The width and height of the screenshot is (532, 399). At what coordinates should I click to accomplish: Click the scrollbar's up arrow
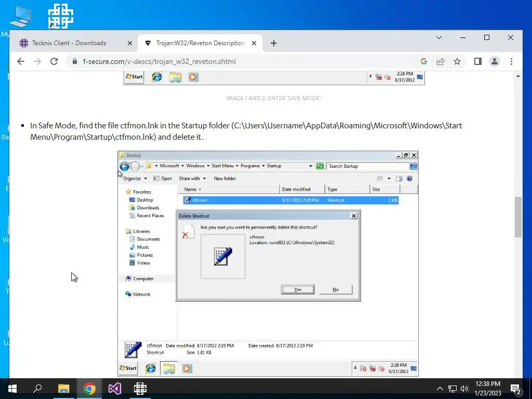pyautogui.click(x=518, y=76)
